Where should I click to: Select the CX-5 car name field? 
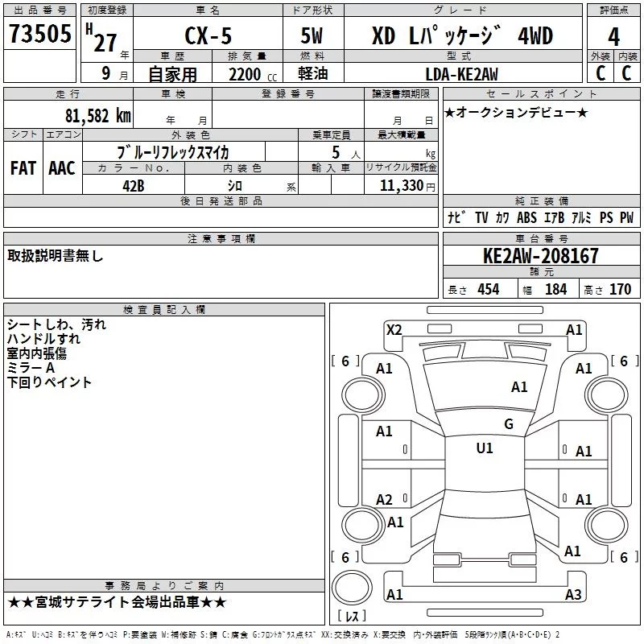(x=208, y=35)
